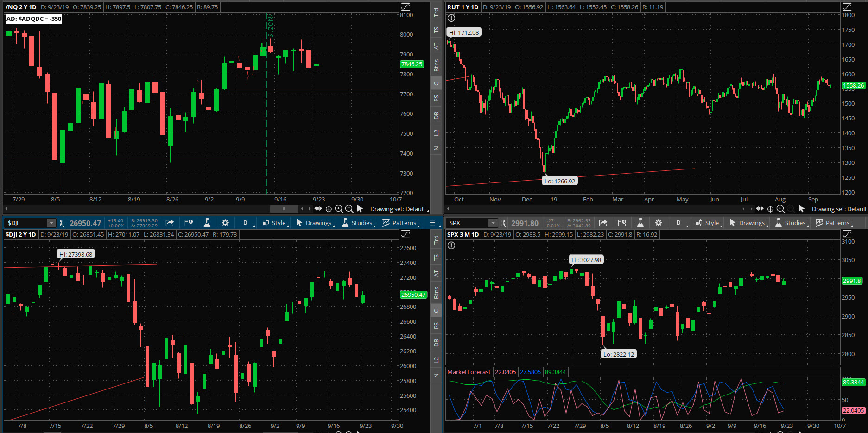Toggle the symbol link icon beside $DJI

tap(62, 223)
